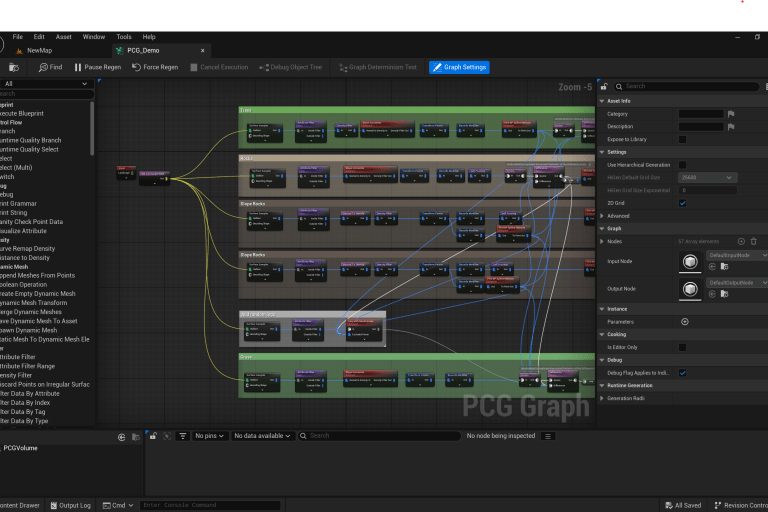The height and width of the screenshot is (512, 768).
Task: Open the Tools menu
Action: (124, 37)
